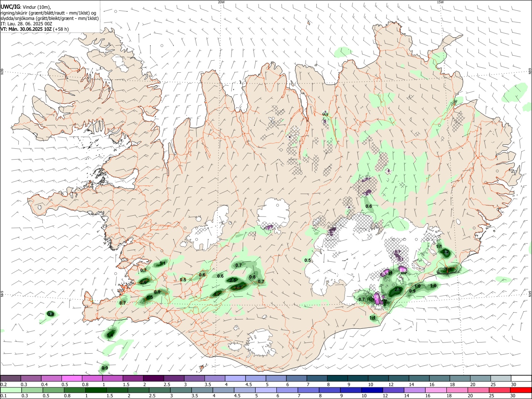Screen dimensions: 532x399
Task: Click the '15W' longitude label
Action: (x=440, y=2)
